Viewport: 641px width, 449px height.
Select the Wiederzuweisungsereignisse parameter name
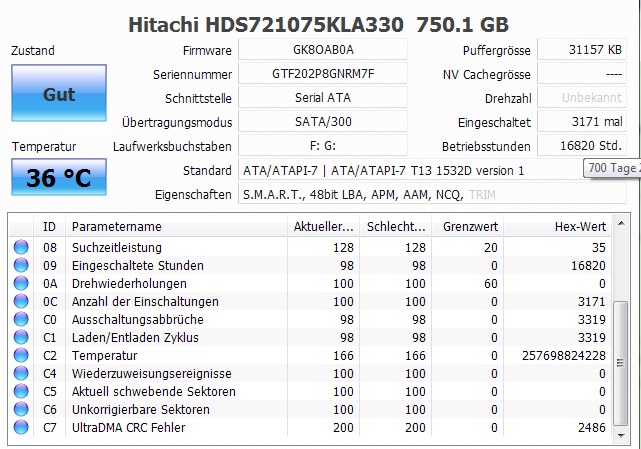(152, 373)
